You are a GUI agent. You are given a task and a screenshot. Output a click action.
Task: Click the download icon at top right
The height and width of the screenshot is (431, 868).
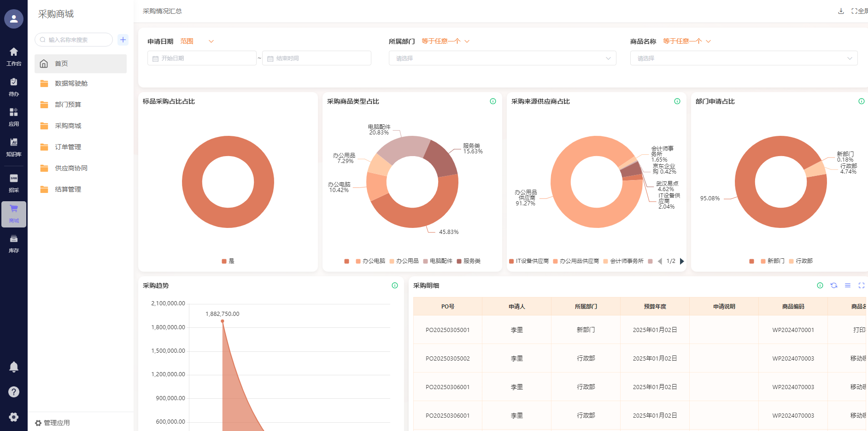pyautogui.click(x=841, y=11)
